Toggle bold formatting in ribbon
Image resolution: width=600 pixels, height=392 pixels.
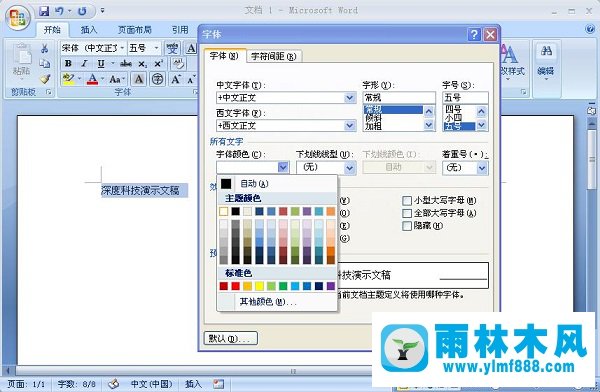[68, 64]
